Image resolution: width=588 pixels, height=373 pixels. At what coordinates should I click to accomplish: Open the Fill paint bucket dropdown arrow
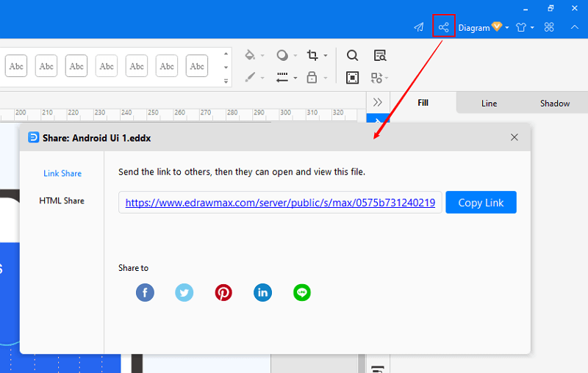click(x=262, y=55)
